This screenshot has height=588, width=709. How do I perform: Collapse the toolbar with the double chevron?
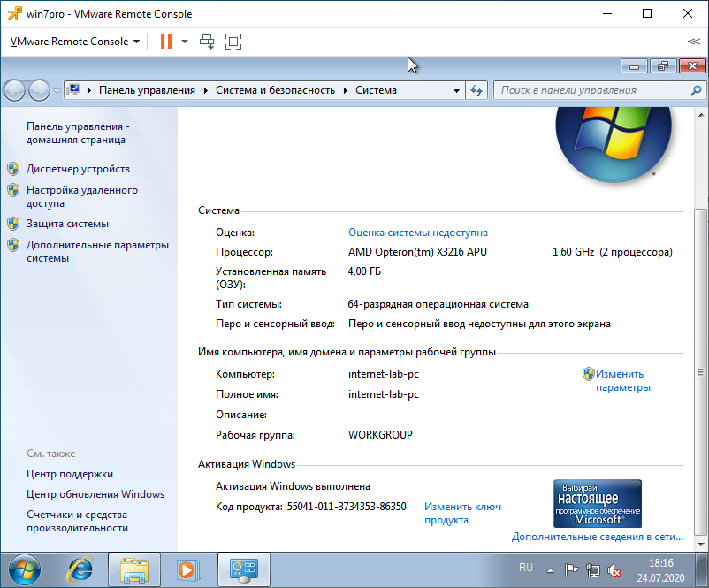point(693,42)
